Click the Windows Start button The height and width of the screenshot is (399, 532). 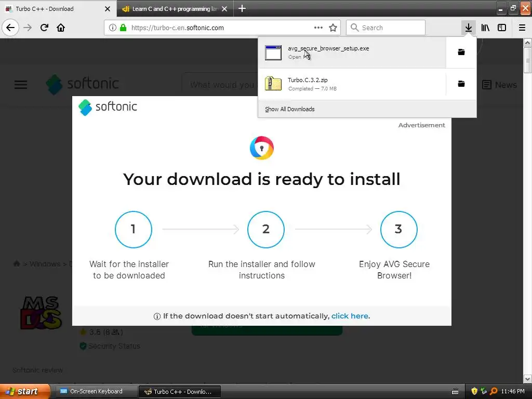pyautogui.click(x=25, y=391)
